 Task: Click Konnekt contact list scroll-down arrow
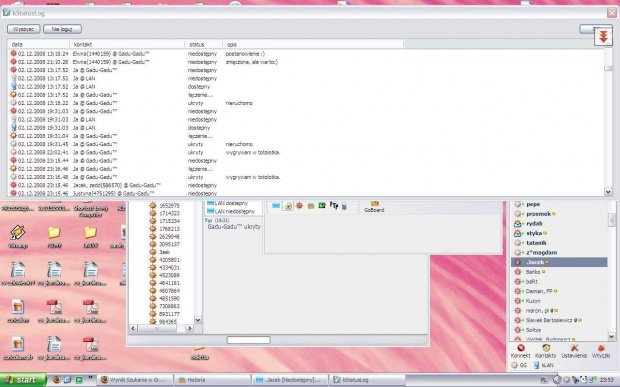611,336
